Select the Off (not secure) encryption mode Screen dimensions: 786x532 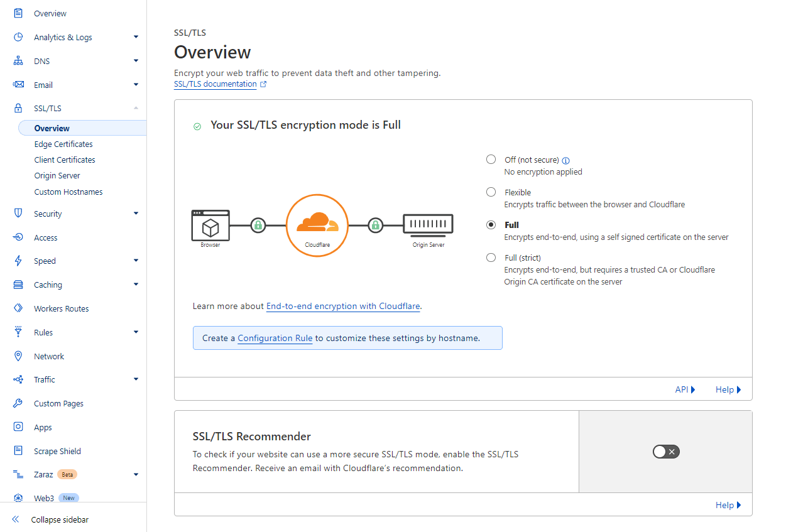(x=491, y=160)
